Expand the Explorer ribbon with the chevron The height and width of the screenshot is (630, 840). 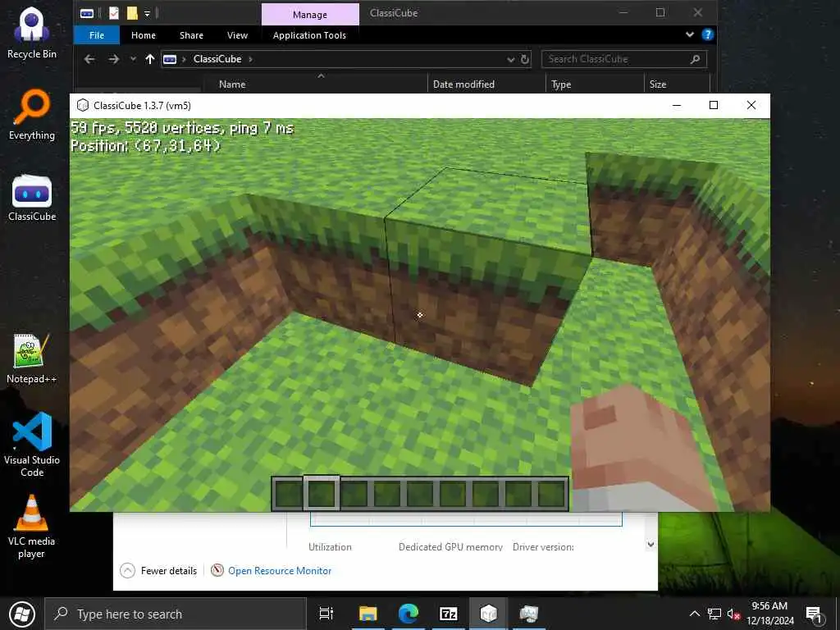click(x=690, y=34)
